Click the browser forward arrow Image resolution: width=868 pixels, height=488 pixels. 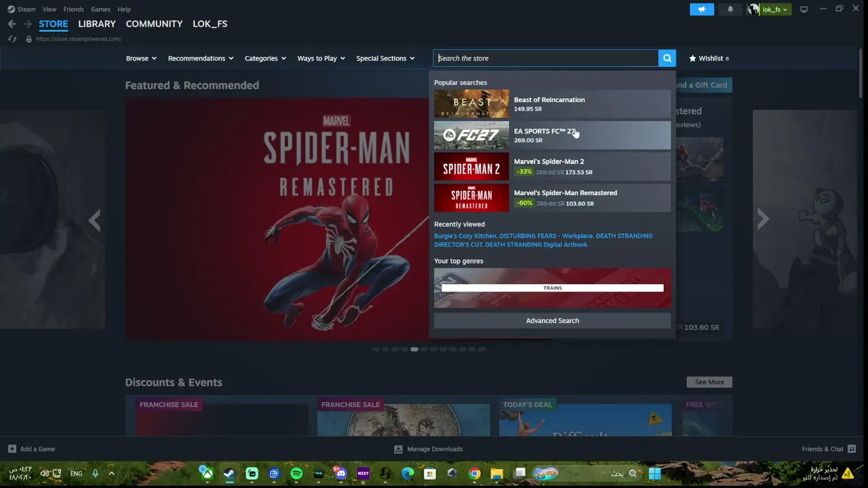tap(28, 24)
